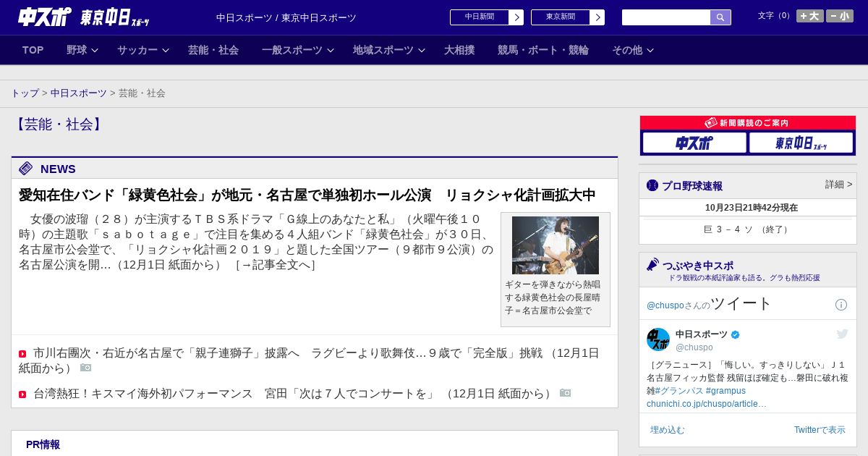Click 埋め込む embed link
Image resolution: width=868 pixels, height=456 pixels.
(667, 430)
